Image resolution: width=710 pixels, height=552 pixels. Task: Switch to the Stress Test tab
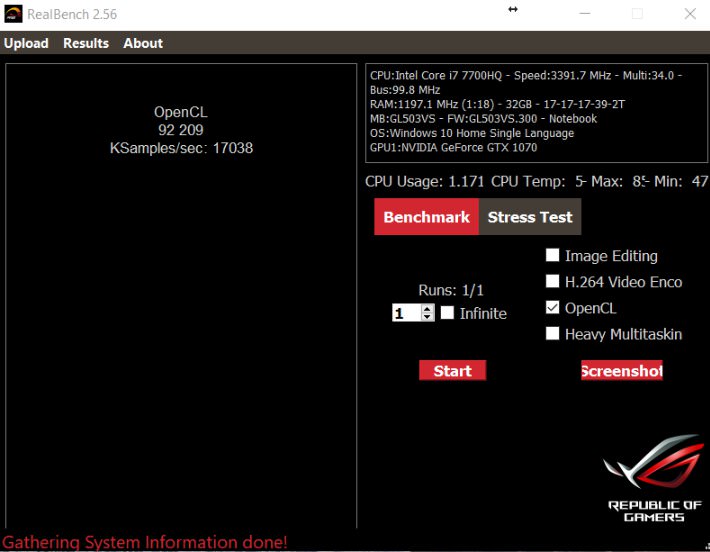pos(530,217)
